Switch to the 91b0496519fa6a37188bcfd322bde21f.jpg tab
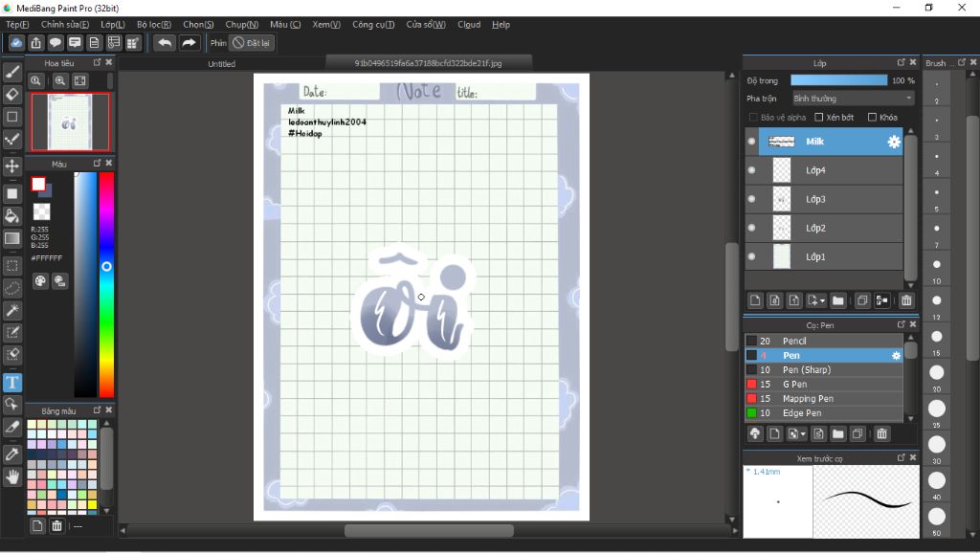980x553 pixels. (x=428, y=62)
